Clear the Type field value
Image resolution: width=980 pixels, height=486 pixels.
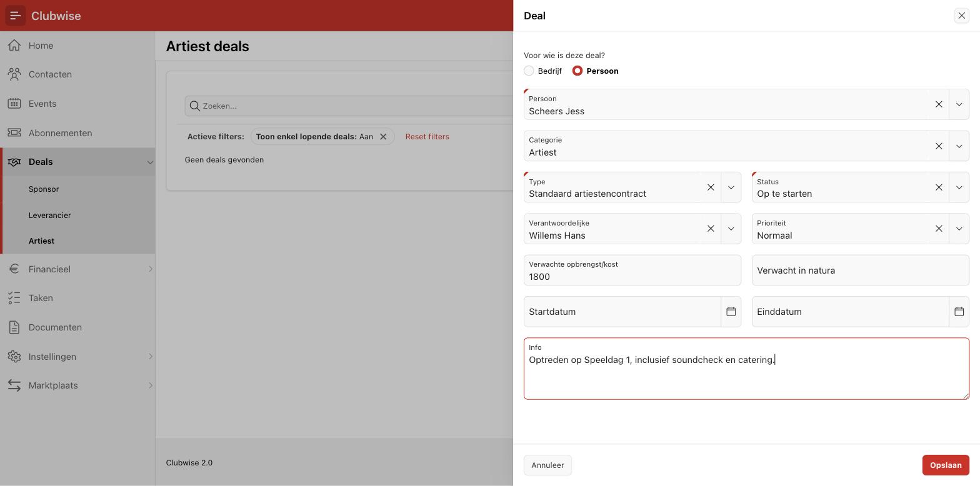[711, 187]
